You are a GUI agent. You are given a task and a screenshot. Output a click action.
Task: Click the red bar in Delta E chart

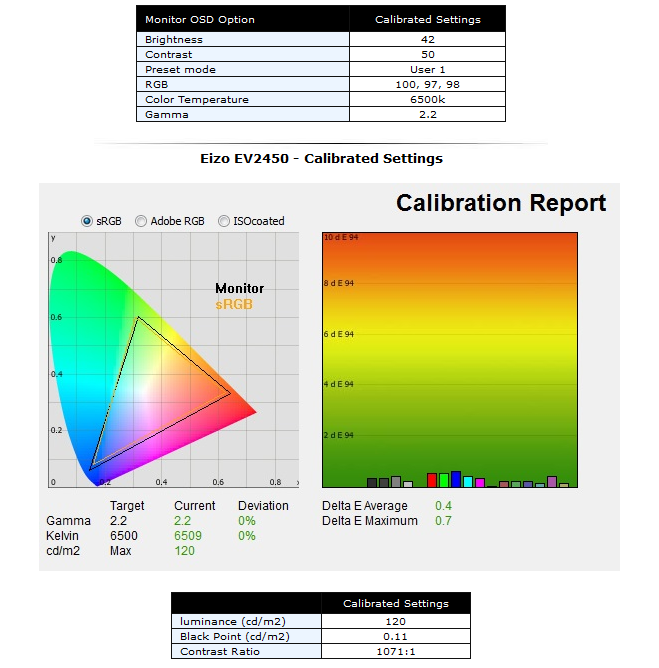pyautogui.click(x=432, y=480)
